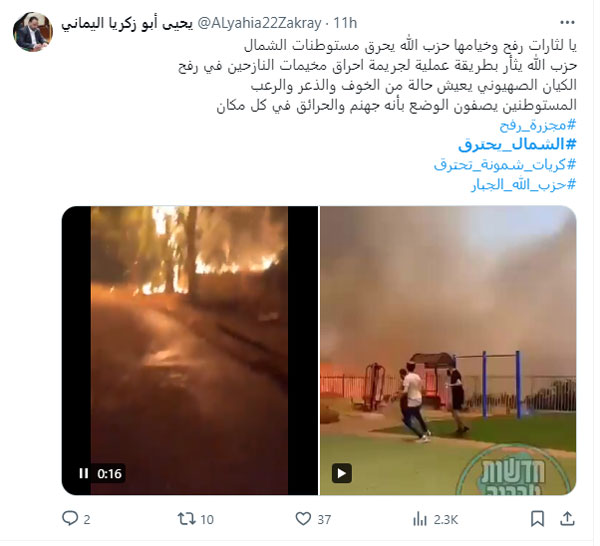
Task: Open the left night fire video thumbnail
Action: [x=189, y=350]
